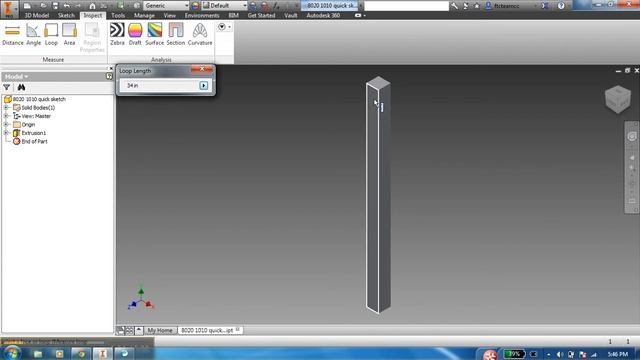The width and height of the screenshot is (640, 360).
Task: Switch to the Environments ribbon tab
Action: (x=202, y=16)
